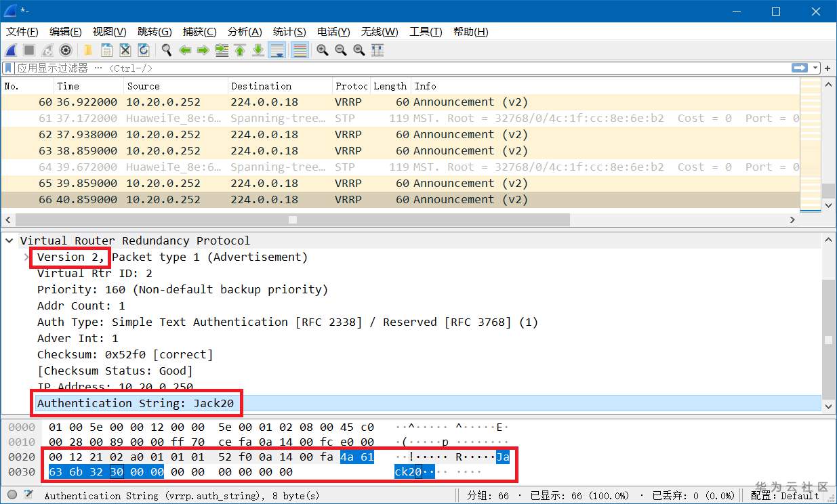Select Auth Type Simple Text Authentication field

[287, 322]
